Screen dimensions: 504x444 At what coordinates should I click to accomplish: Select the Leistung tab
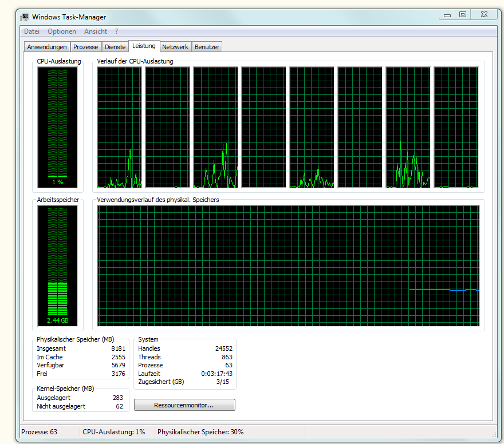coord(144,46)
